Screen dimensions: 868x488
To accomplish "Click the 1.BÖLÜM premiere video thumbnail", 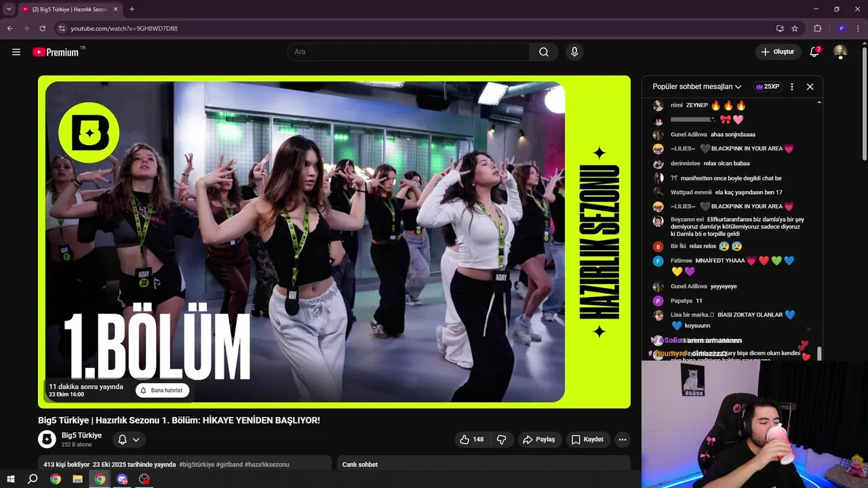I will pyautogui.click(x=334, y=241).
